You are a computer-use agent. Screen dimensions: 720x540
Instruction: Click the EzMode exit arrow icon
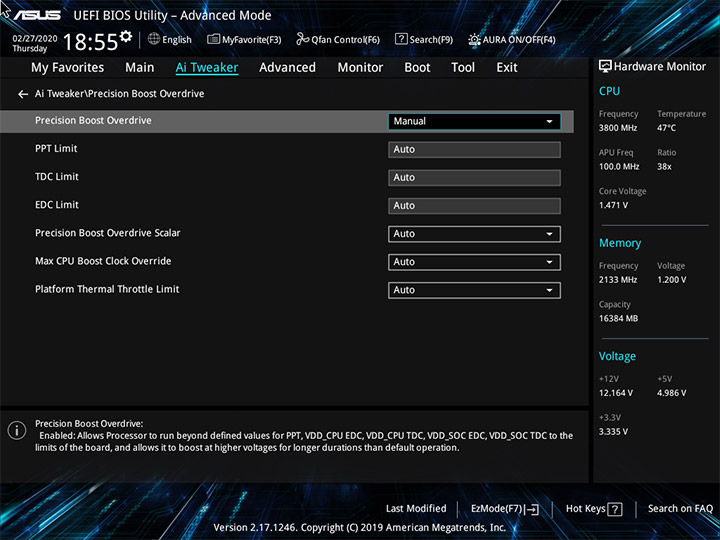click(532, 509)
